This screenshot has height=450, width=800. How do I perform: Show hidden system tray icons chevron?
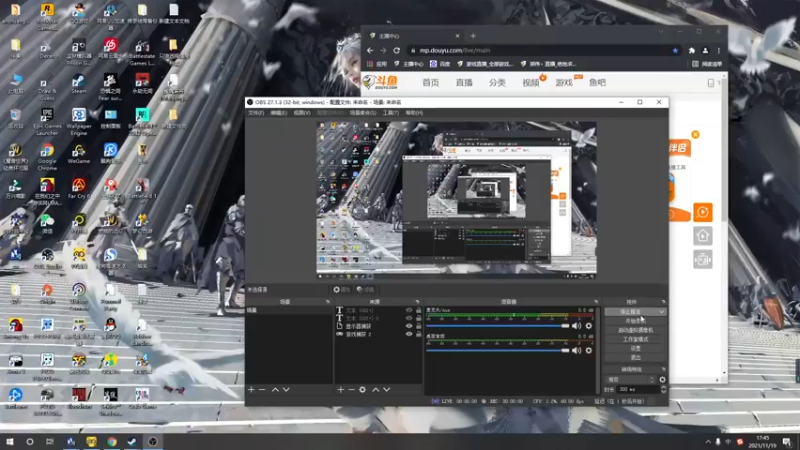click(x=708, y=442)
